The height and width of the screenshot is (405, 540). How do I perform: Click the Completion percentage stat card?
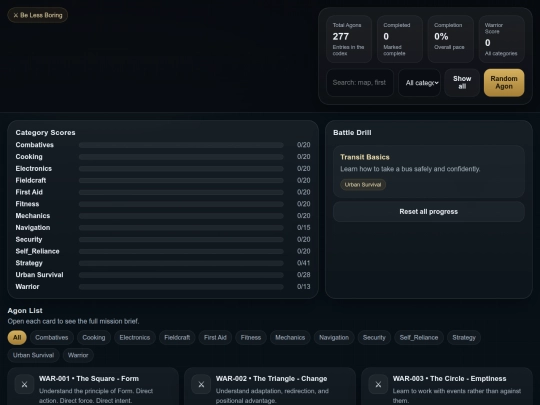click(x=450, y=39)
